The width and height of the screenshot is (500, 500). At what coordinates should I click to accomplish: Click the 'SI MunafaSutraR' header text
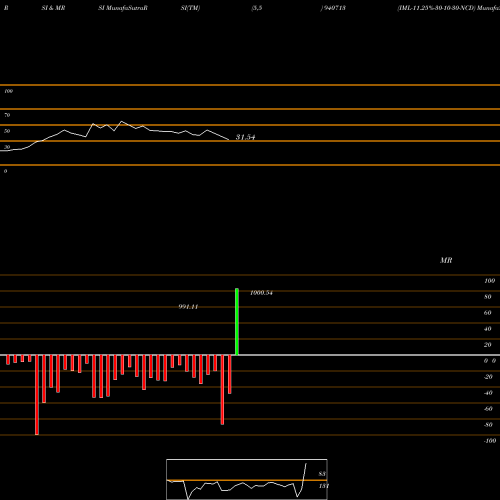tap(123, 8)
